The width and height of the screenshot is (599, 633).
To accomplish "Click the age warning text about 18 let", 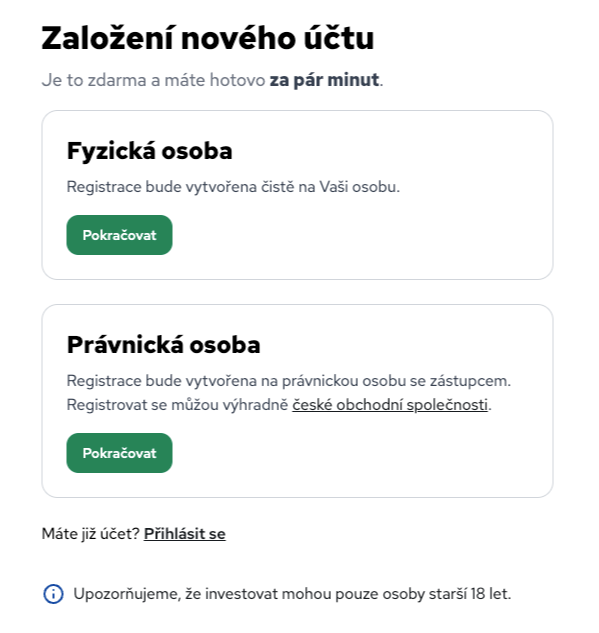I will 292,594.
